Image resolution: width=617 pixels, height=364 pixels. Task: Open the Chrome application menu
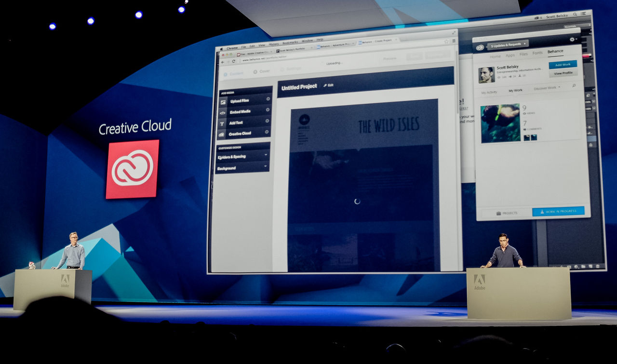tap(232, 48)
